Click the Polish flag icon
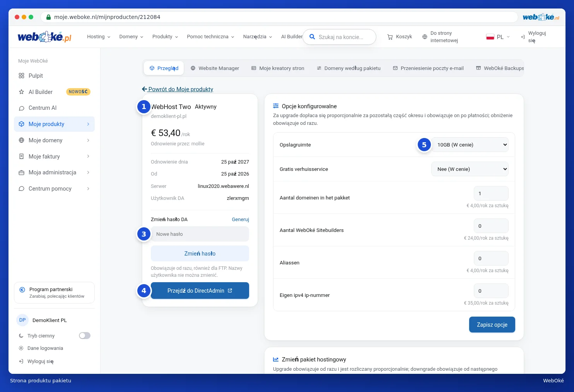The height and width of the screenshot is (392, 574). click(490, 37)
